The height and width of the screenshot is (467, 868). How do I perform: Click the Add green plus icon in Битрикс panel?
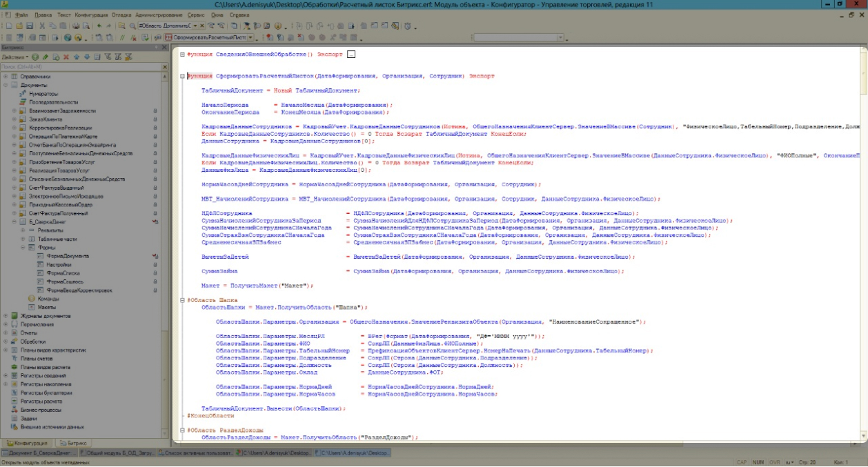click(35, 57)
